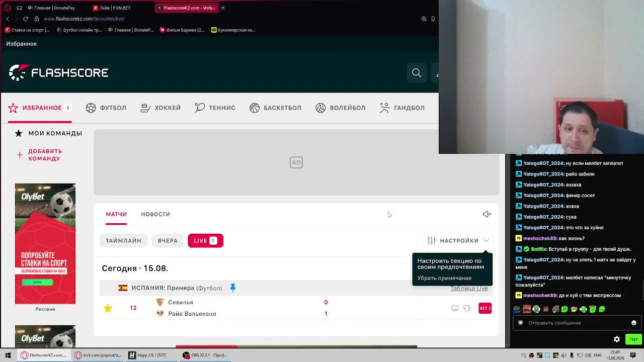
Task: Open the Ставки на спорт bookmark
Action: click(27, 30)
